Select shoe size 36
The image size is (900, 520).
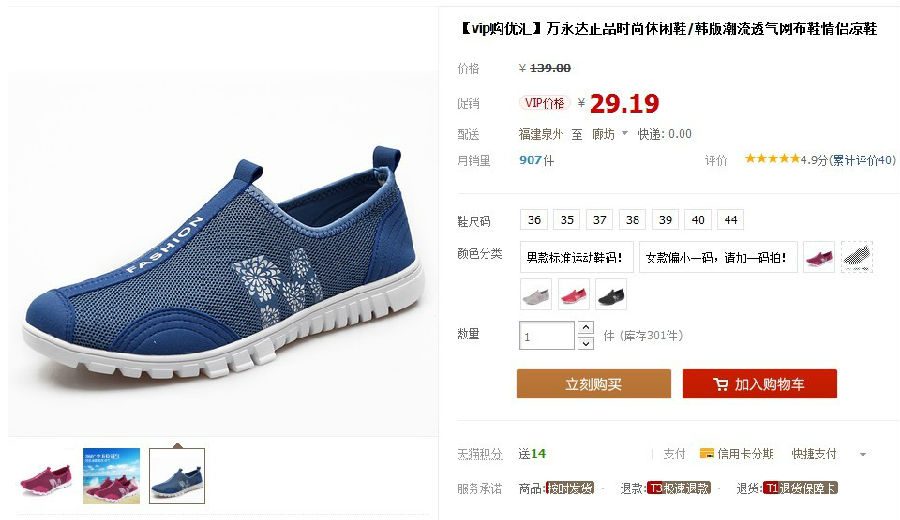coord(534,220)
